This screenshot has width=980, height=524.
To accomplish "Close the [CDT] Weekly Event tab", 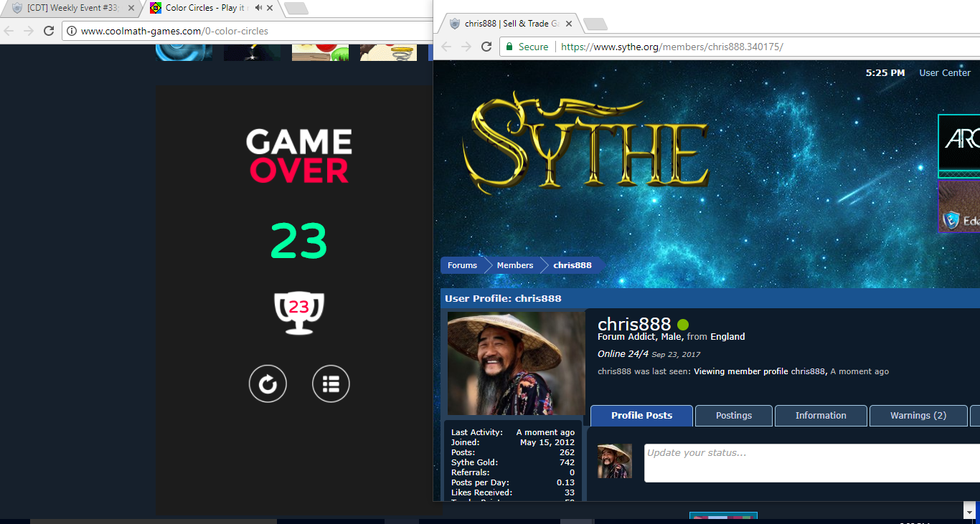I will click(131, 8).
